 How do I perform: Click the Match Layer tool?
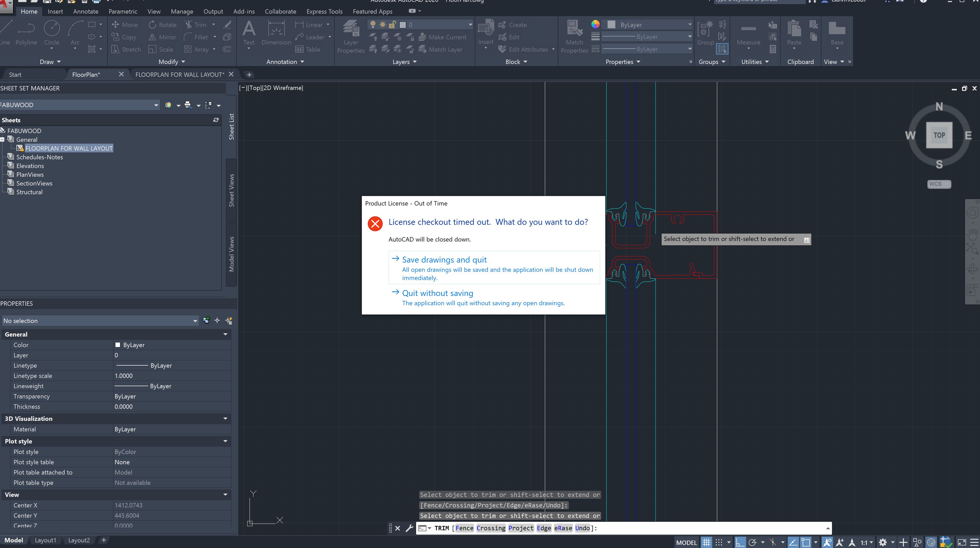pos(441,49)
